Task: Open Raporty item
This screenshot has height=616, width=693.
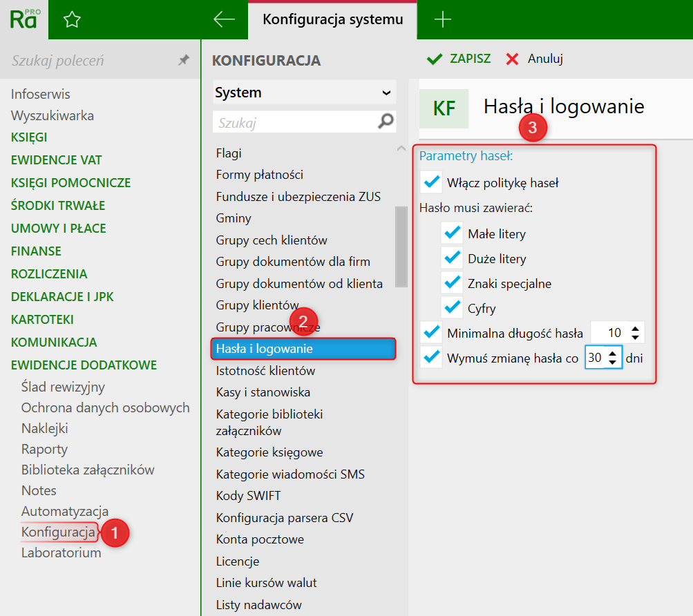Action: click(x=44, y=449)
